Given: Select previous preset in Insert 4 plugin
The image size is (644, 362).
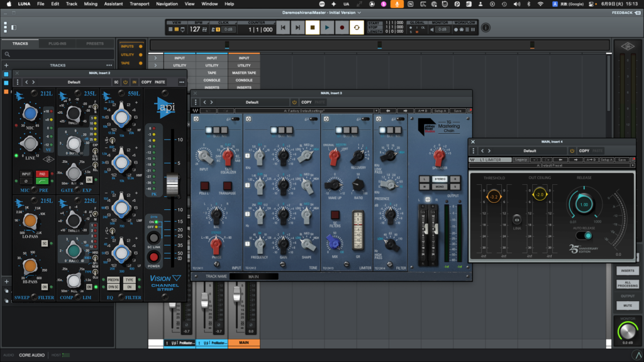Looking at the screenshot, I should click(x=482, y=151).
